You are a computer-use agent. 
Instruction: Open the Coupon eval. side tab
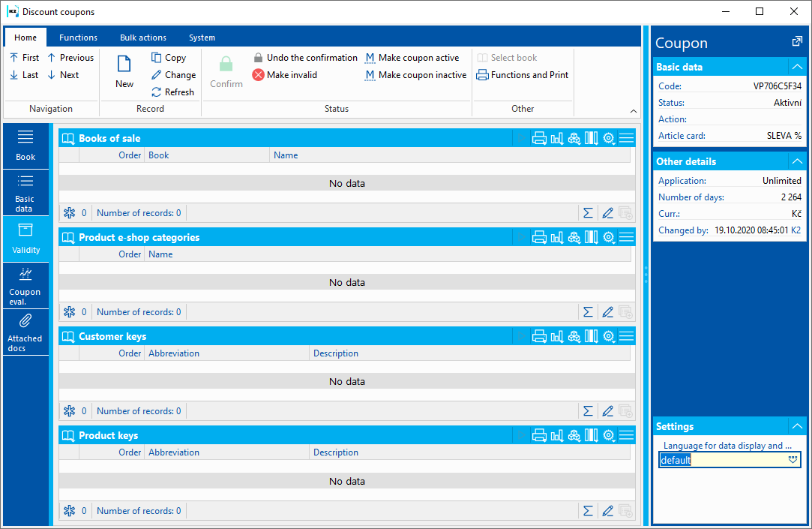(x=25, y=285)
